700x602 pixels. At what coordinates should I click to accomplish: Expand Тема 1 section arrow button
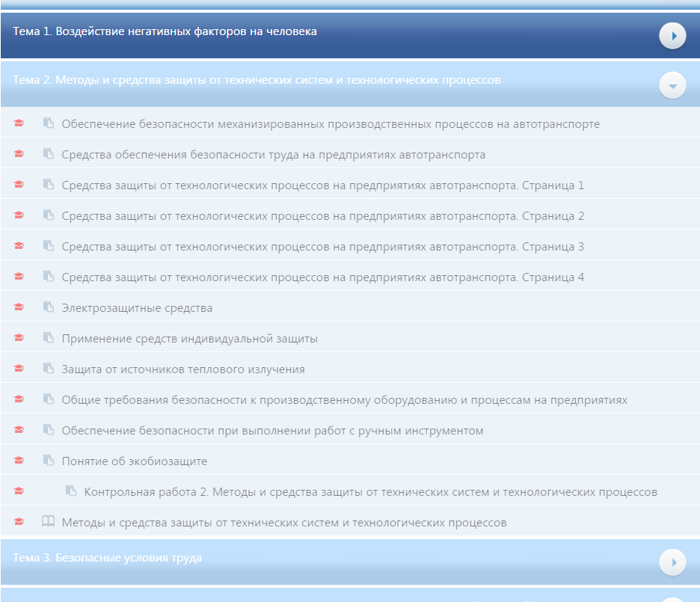672,36
